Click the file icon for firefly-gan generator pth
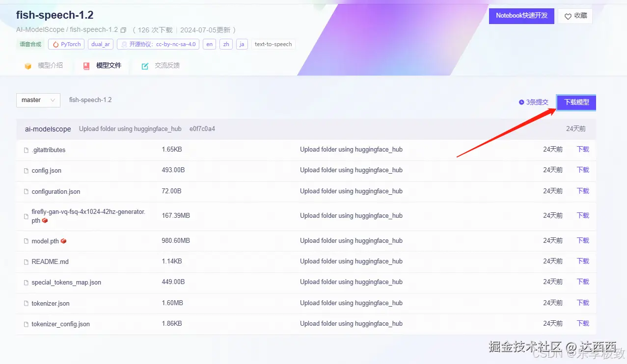Viewport: 627px width, 364px height. click(27, 216)
